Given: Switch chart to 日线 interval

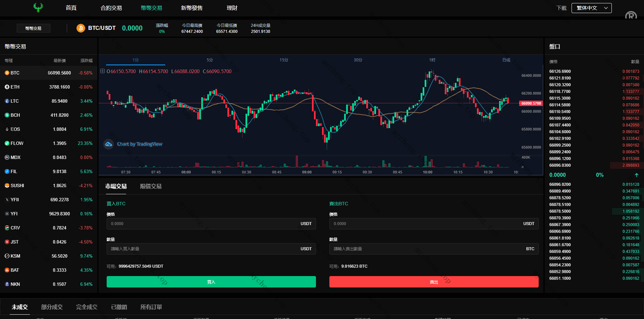Looking at the screenshot, I should tap(506, 60).
